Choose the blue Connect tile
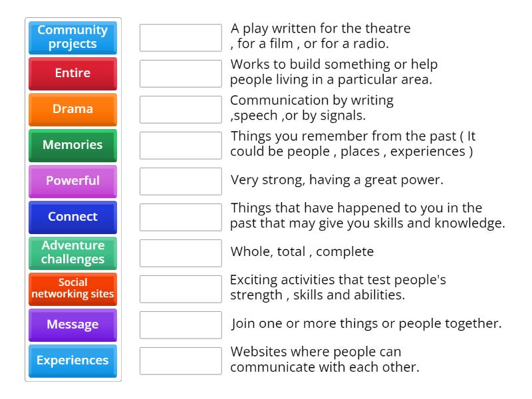The width and height of the screenshot is (532, 399). click(72, 217)
